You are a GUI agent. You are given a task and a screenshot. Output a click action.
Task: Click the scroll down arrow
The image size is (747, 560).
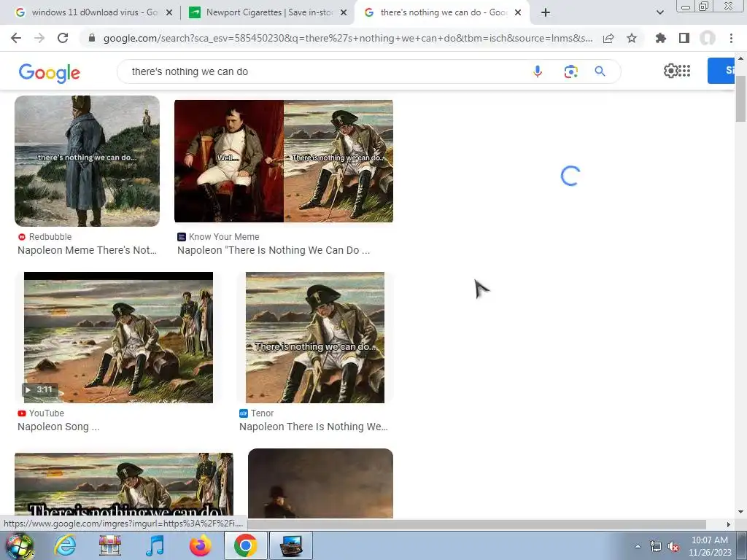[740, 513]
